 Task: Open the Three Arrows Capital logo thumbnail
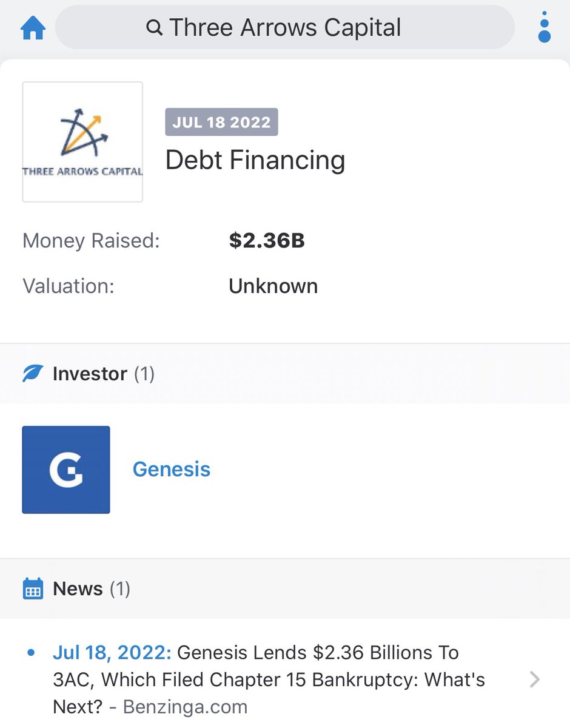(x=82, y=142)
